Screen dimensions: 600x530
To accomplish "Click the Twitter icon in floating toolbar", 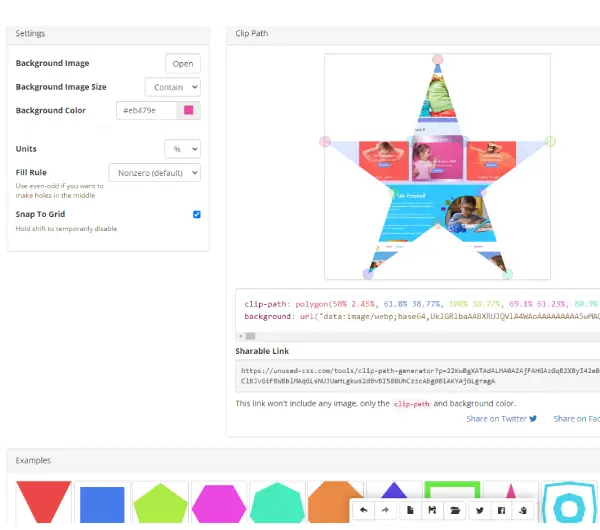I will click(x=479, y=510).
